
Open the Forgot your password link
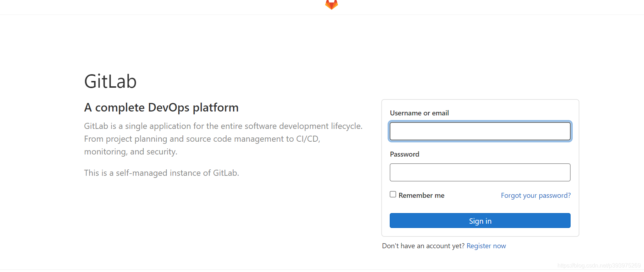pyautogui.click(x=536, y=195)
